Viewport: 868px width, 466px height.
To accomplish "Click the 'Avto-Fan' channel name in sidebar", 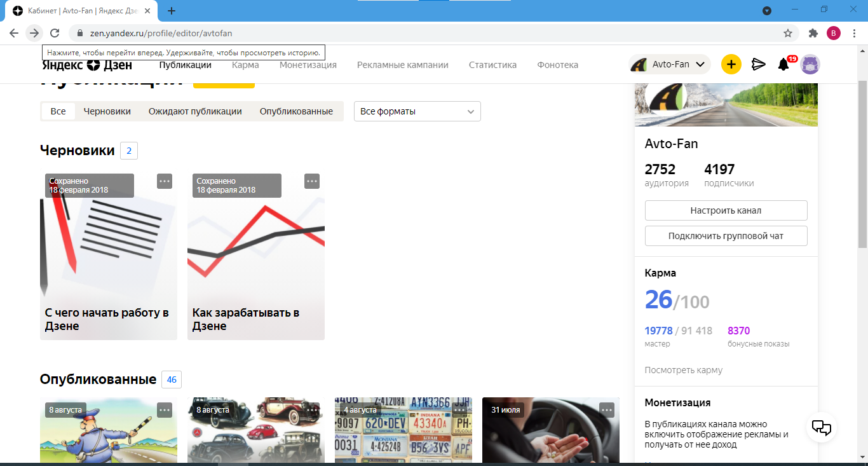I will 672,144.
